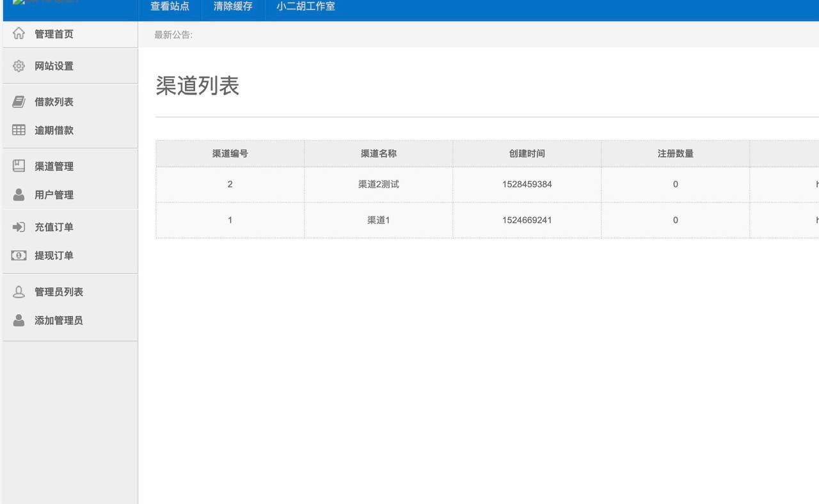Open the 添加管理员 sidebar entry
The height and width of the screenshot is (504, 819).
coord(58,320)
